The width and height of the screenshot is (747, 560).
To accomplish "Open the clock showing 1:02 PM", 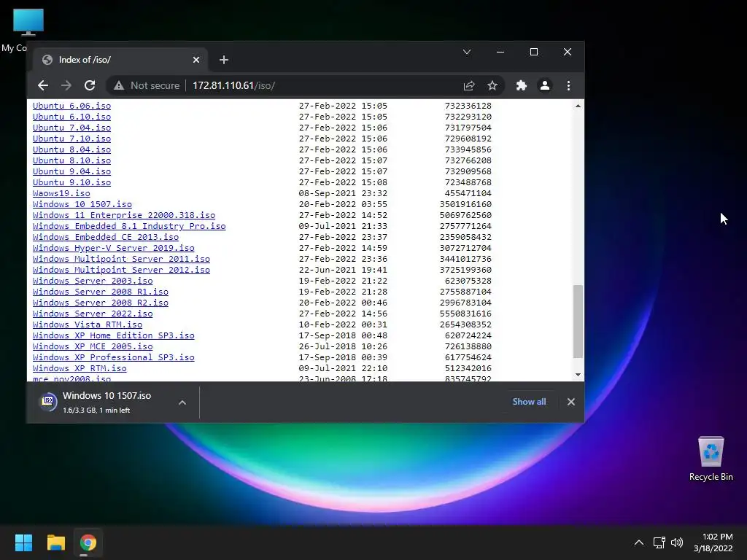I will click(713, 542).
